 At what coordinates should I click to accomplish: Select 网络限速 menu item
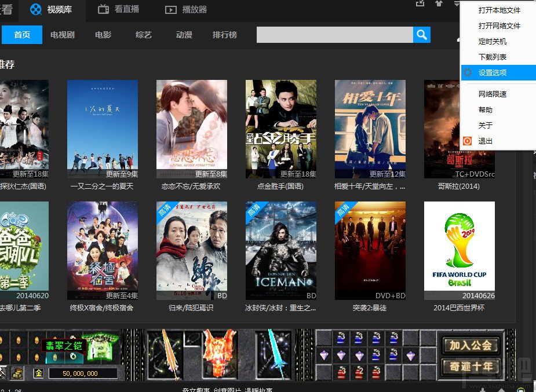(492, 94)
